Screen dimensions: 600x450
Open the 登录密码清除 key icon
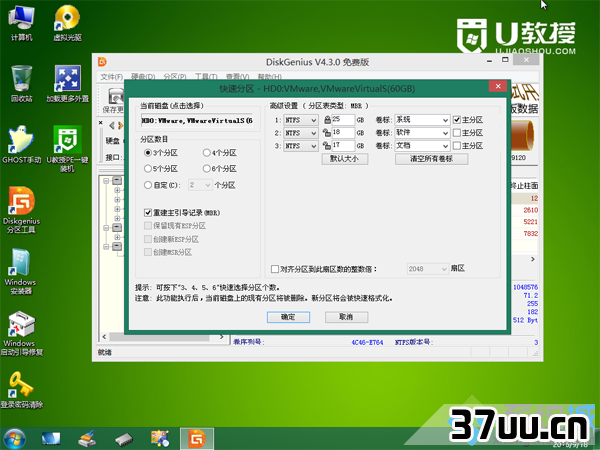click(21, 390)
